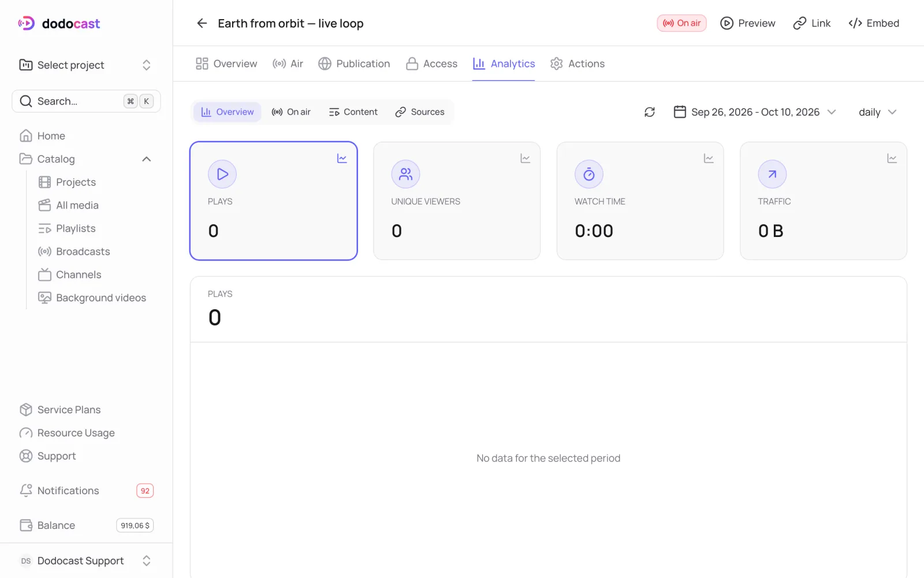Show chart for the Watch Time card
This screenshot has height=578, width=924.
(x=709, y=158)
